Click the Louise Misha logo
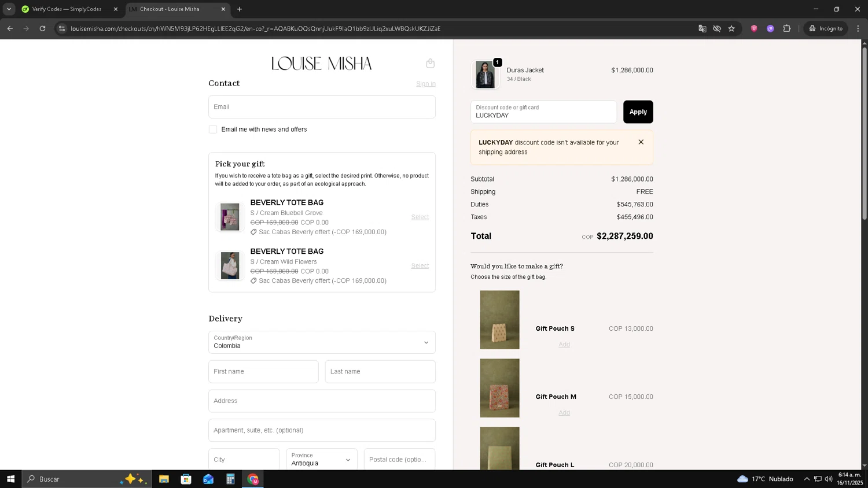The image size is (868, 488). click(322, 64)
